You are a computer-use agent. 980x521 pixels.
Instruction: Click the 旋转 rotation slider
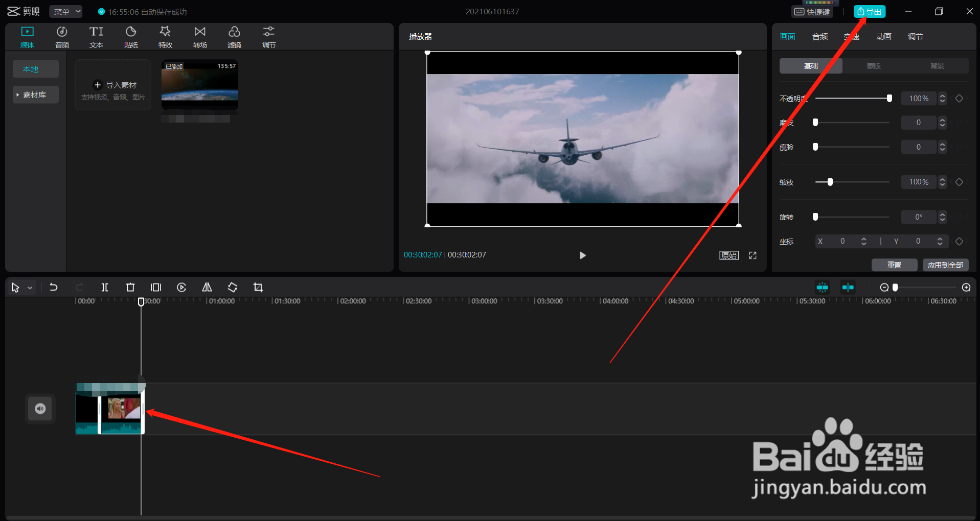[x=853, y=217]
